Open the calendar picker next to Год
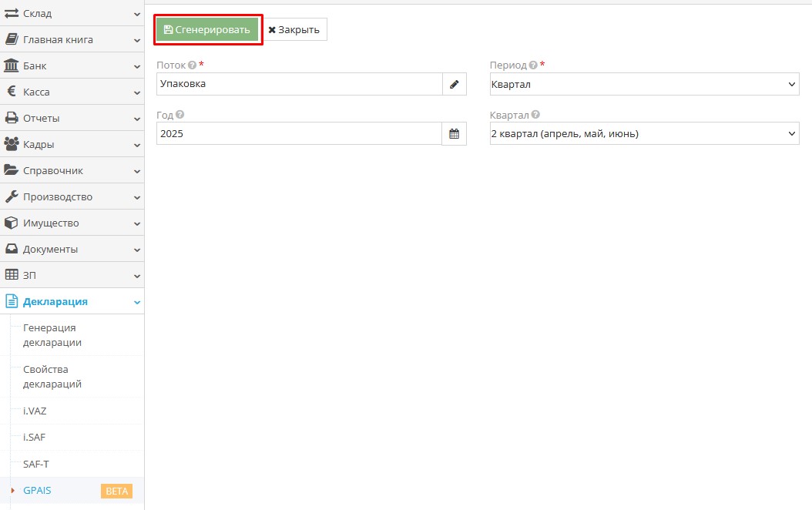 coord(454,134)
